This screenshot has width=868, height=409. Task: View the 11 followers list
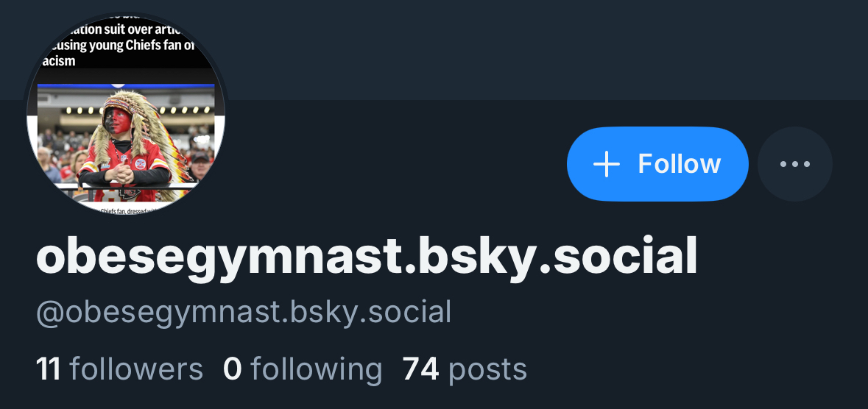(119, 369)
